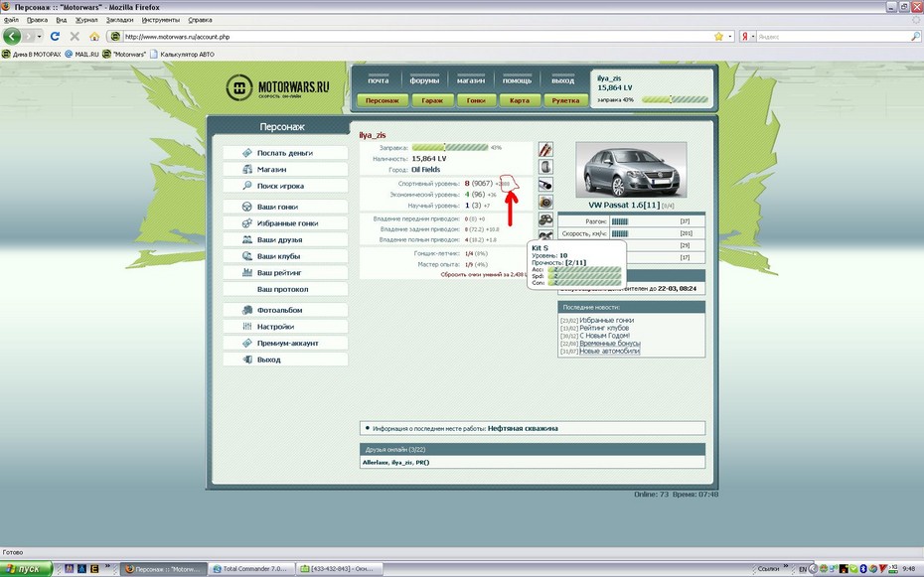Open Ваши клубы in sidebar
This screenshot has width=924, height=577.
(x=285, y=256)
